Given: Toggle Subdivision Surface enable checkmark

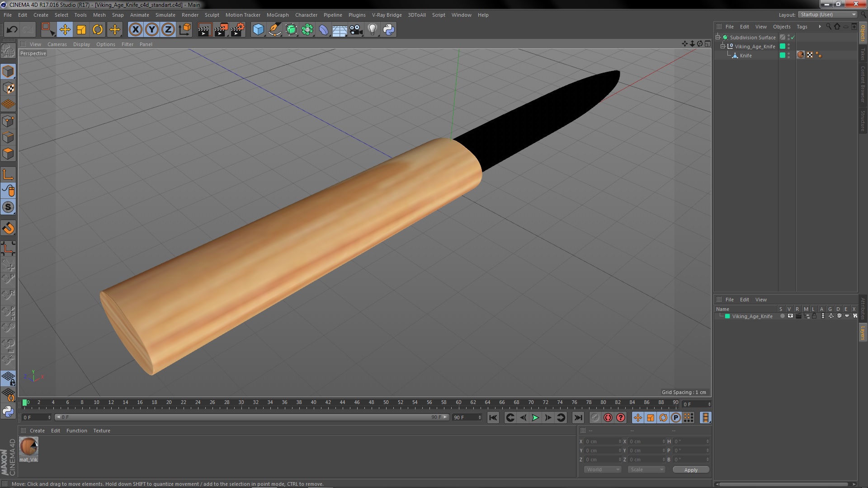Looking at the screenshot, I should (x=793, y=38).
